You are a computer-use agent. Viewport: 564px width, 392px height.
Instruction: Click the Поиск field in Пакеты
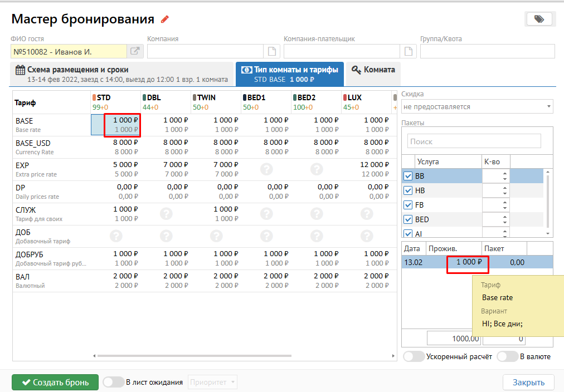pos(474,141)
